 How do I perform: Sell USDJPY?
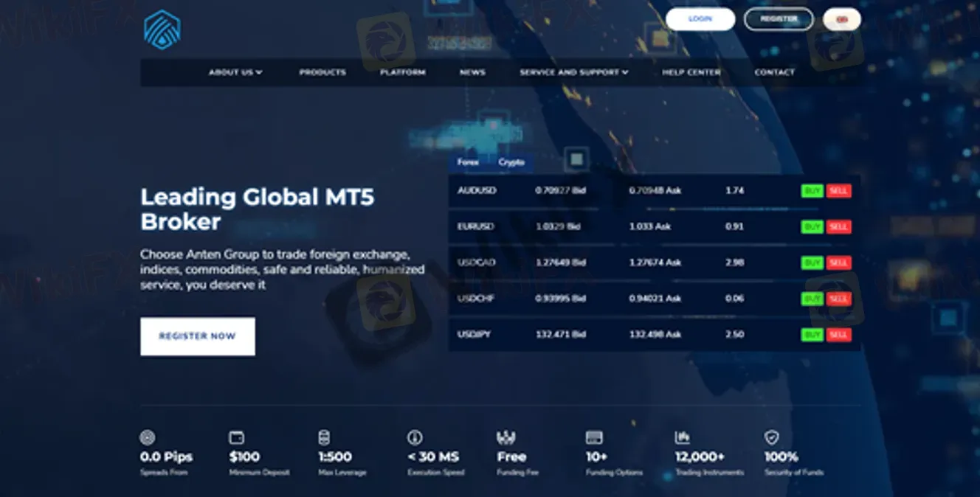[839, 335]
